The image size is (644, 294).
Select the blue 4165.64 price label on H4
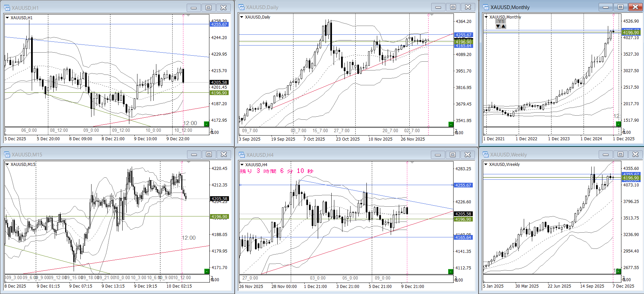coord(463,237)
